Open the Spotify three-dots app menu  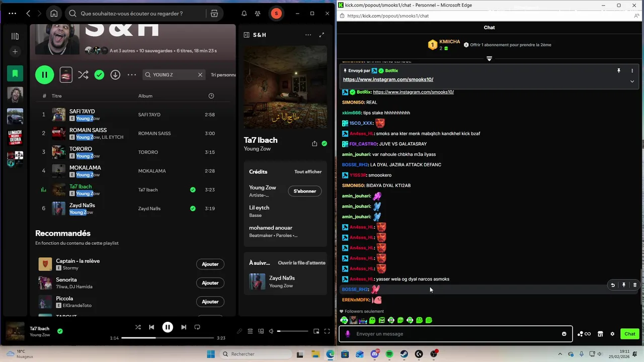tap(12, 14)
